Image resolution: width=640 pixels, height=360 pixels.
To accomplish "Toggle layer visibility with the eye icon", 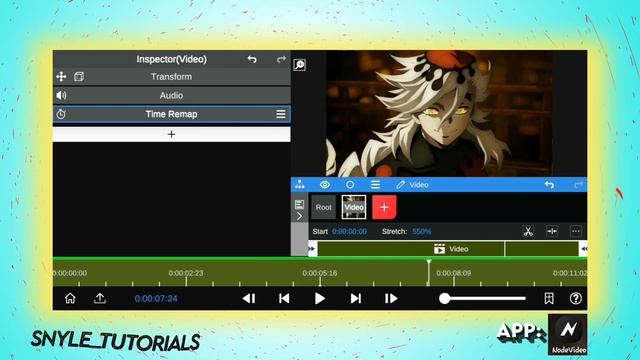I will pos(325,184).
